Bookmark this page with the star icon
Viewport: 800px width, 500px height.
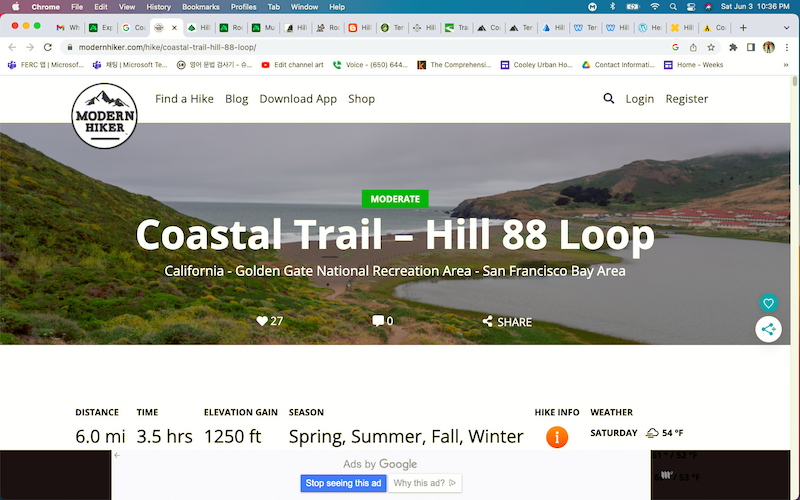coord(711,47)
